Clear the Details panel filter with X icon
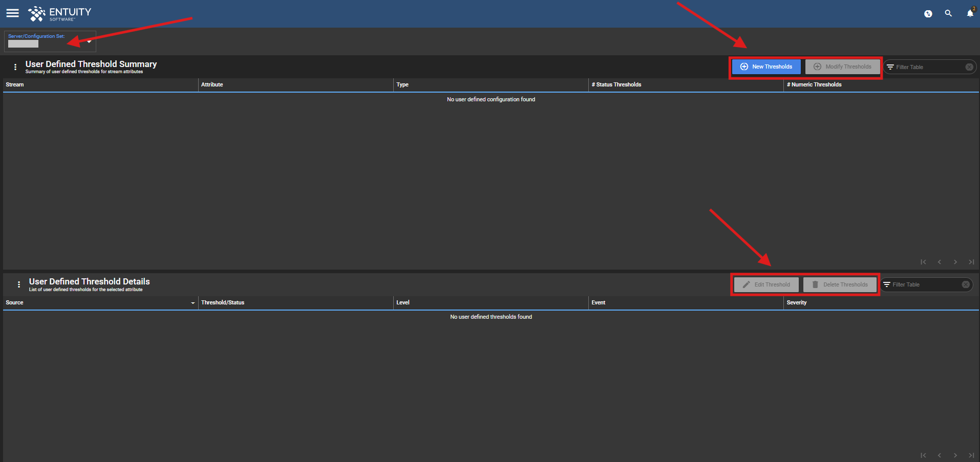Screen dimensions: 980x462 (965, 284)
